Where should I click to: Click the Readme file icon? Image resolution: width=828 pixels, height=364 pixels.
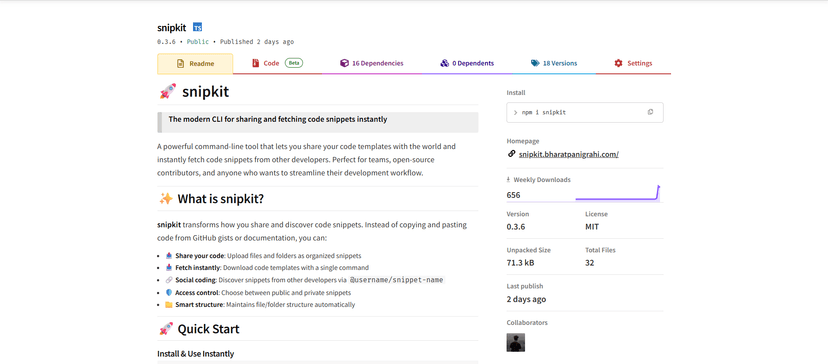[x=181, y=63]
